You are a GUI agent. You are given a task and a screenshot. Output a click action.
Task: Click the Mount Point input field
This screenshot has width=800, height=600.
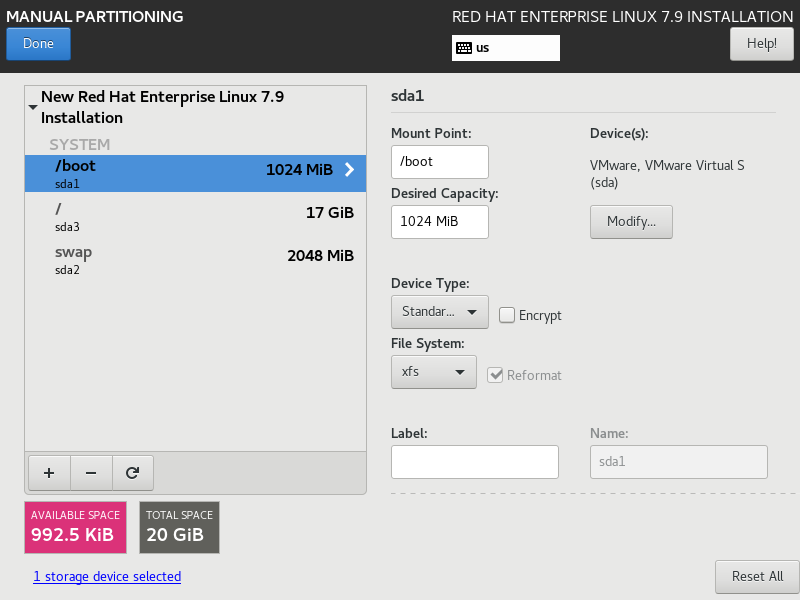coord(440,162)
